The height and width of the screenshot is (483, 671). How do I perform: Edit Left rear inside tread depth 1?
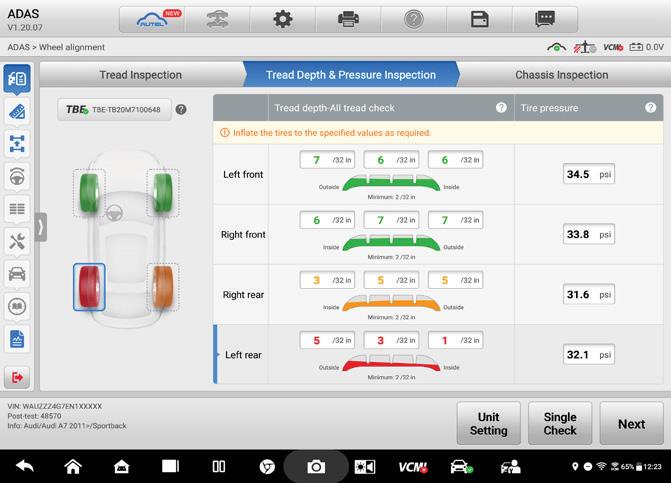tap(456, 340)
